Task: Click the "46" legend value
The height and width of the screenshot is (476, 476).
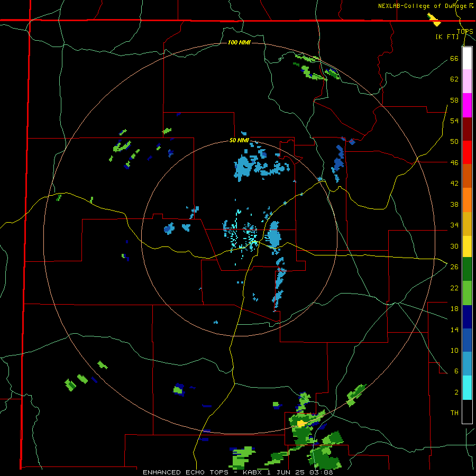Action: [x=454, y=163]
